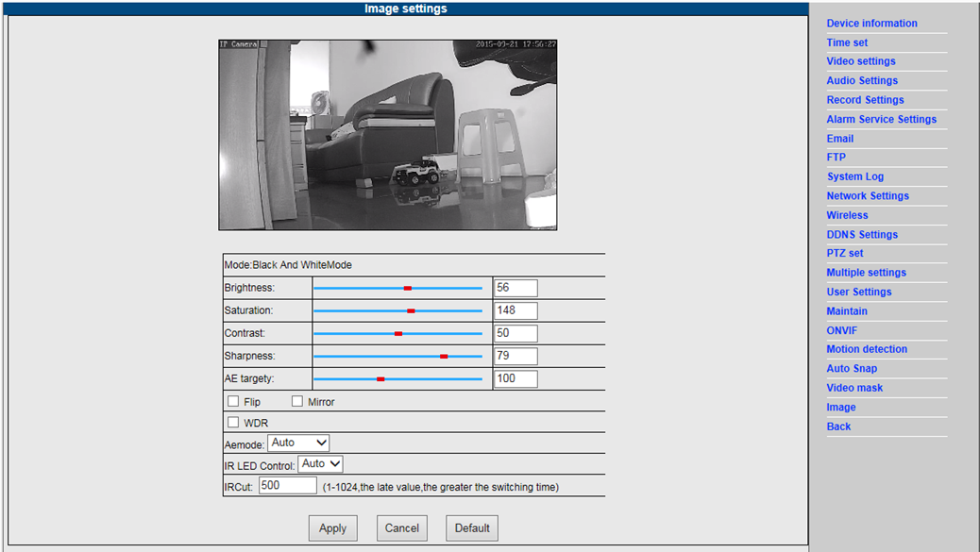Open the Wireless settings link

point(847,215)
